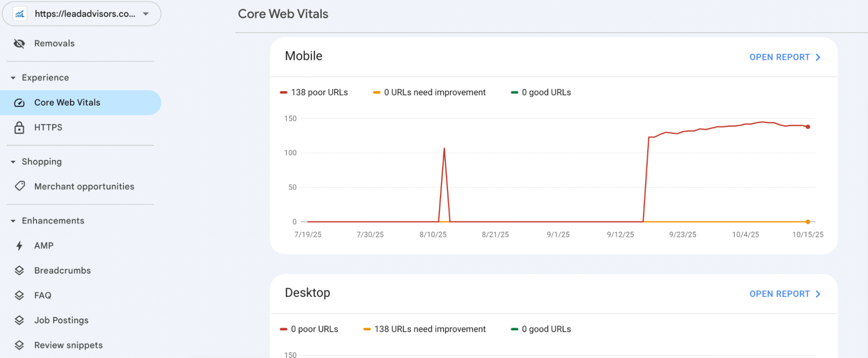This screenshot has height=358, width=868.
Task: Collapse the Experience section
Action: click(x=13, y=78)
